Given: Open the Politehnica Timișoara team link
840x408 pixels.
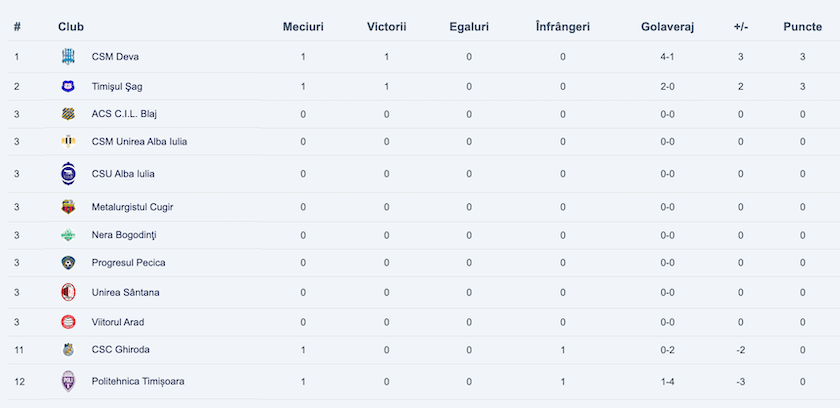Looking at the screenshot, I should 138,382.
